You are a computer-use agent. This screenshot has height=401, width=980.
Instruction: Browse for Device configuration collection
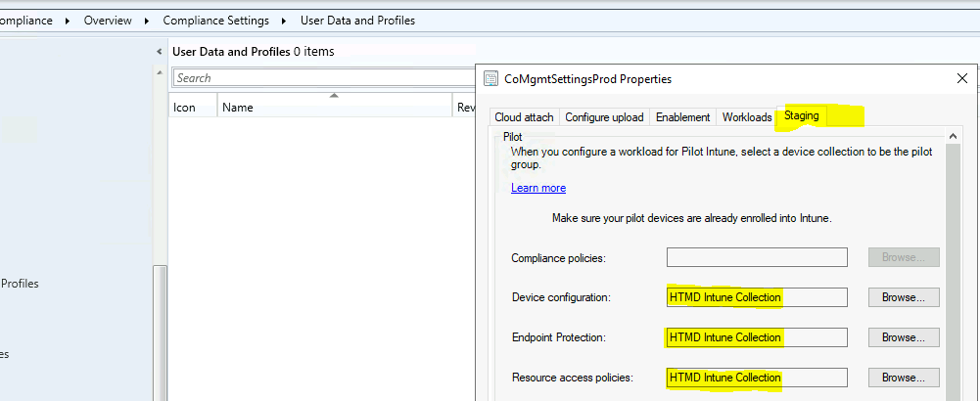pyautogui.click(x=904, y=297)
